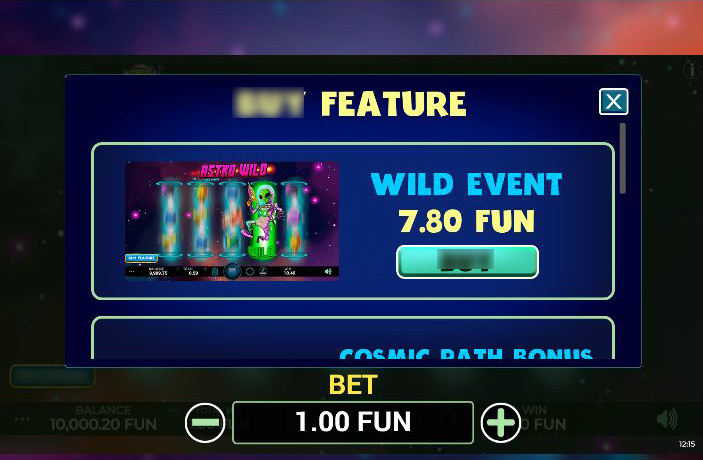
Task: Click the 7.80 FUN price label
Action: pyautogui.click(x=467, y=221)
